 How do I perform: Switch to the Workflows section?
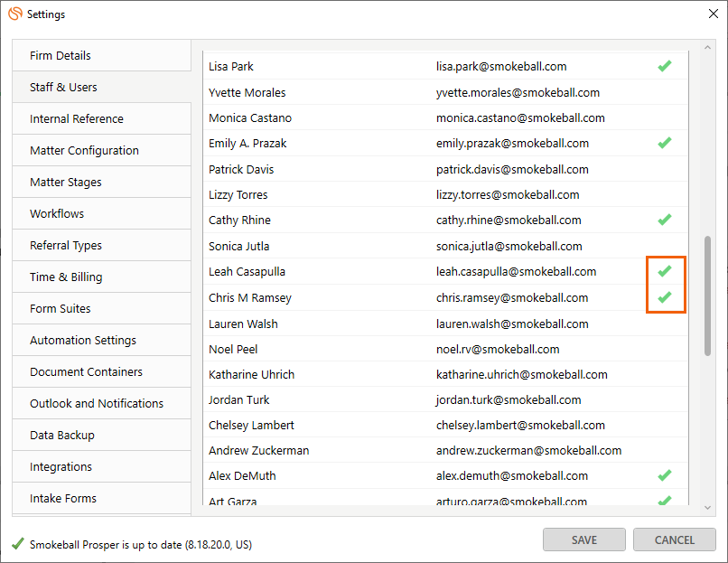pyautogui.click(x=102, y=213)
